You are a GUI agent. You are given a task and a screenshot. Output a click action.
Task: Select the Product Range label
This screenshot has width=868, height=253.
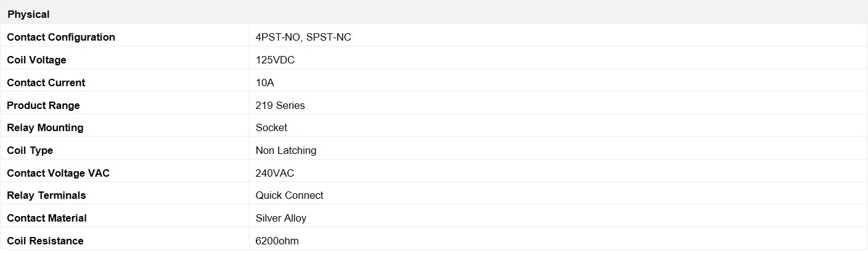43,105
